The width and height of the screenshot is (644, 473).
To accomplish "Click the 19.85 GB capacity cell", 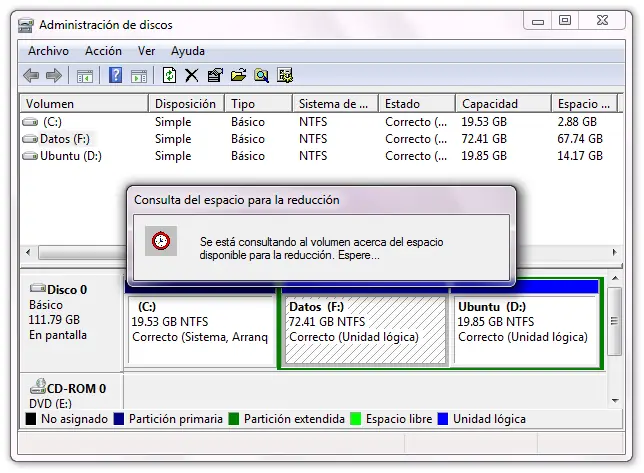I will [483, 156].
